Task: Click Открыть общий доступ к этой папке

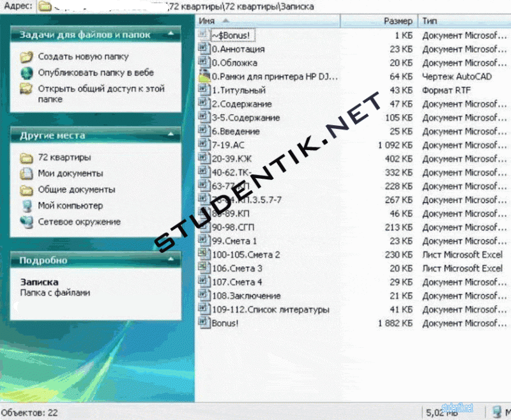Action: (102, 93)
